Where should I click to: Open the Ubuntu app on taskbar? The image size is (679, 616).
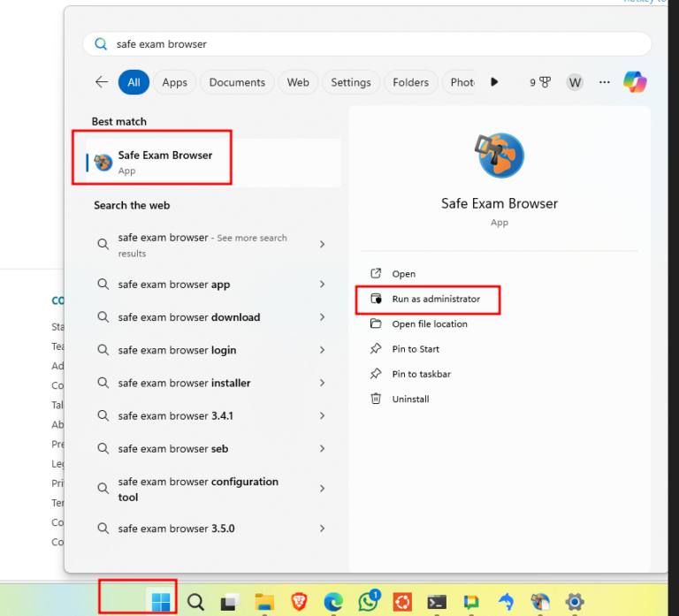[x=402, y=601]
